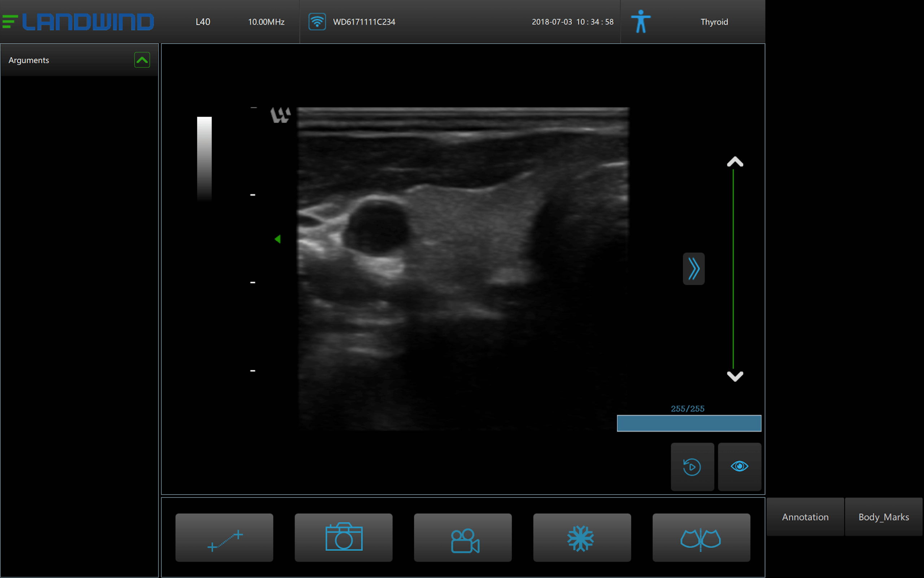Image resolution: width=924 pixels, height=578 pixels.
Task: Open the Annotation tab
Action: (x=805, y=517)
